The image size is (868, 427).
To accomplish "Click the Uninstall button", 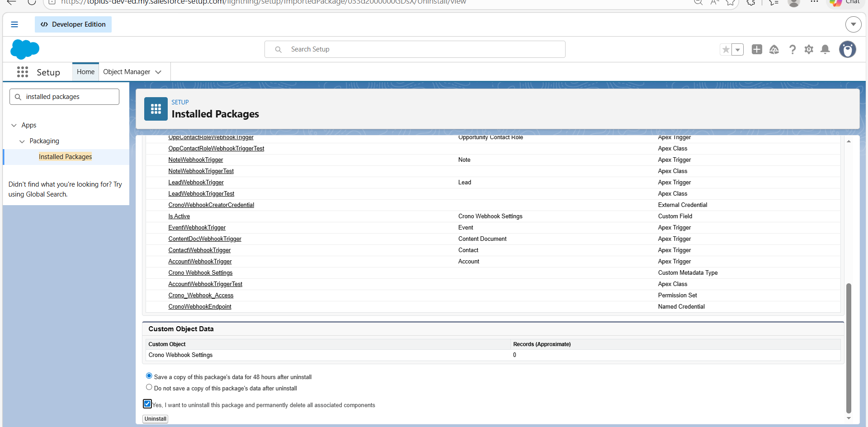I will tap(156, 419).
